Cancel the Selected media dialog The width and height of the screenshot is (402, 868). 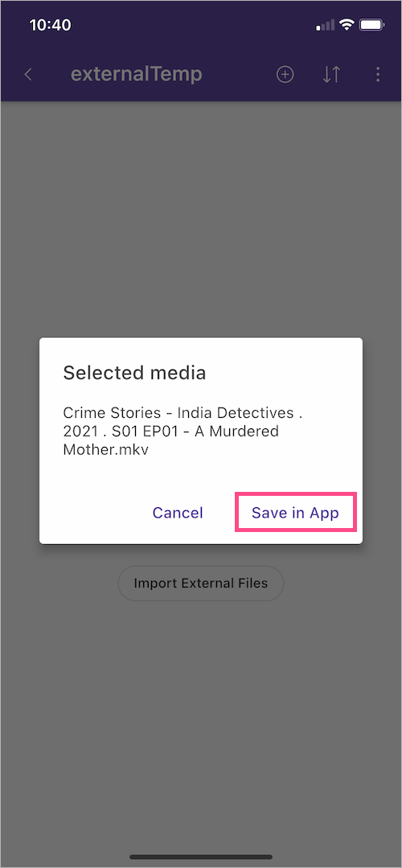tap(178, 513)
